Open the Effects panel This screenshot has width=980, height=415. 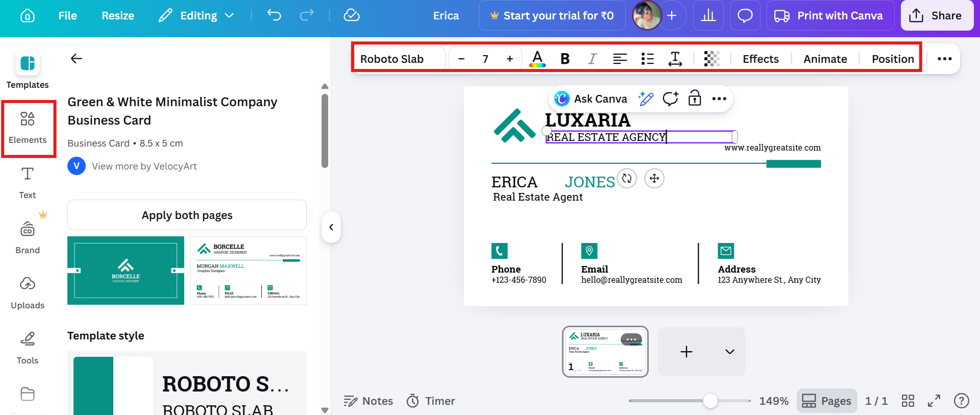761,59
